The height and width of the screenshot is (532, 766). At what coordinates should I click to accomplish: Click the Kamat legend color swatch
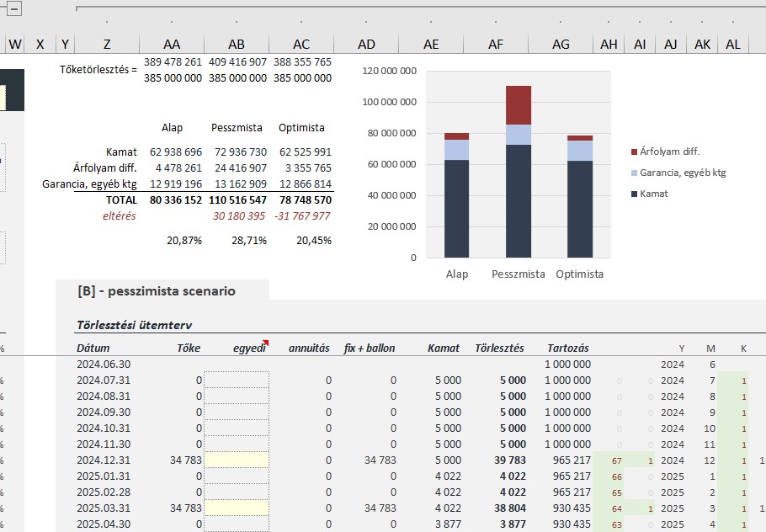click(634, 194)
